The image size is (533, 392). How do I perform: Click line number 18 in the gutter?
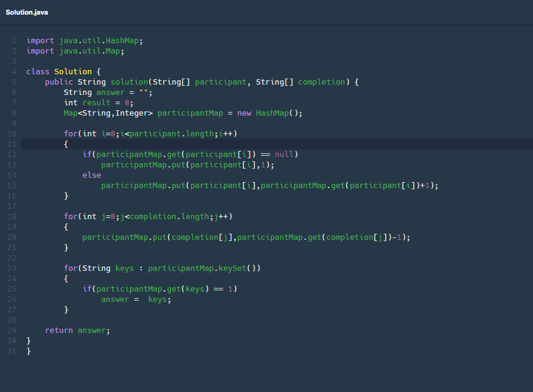pos(12,217)
